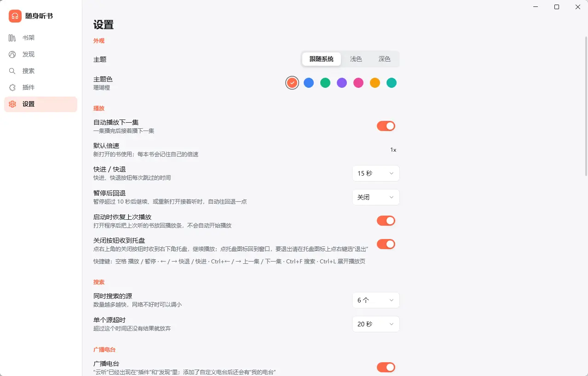This screenshot has height=376, width=588.
Task: Click the 随身听书 headphone logo icon
Action: (15, 16)
